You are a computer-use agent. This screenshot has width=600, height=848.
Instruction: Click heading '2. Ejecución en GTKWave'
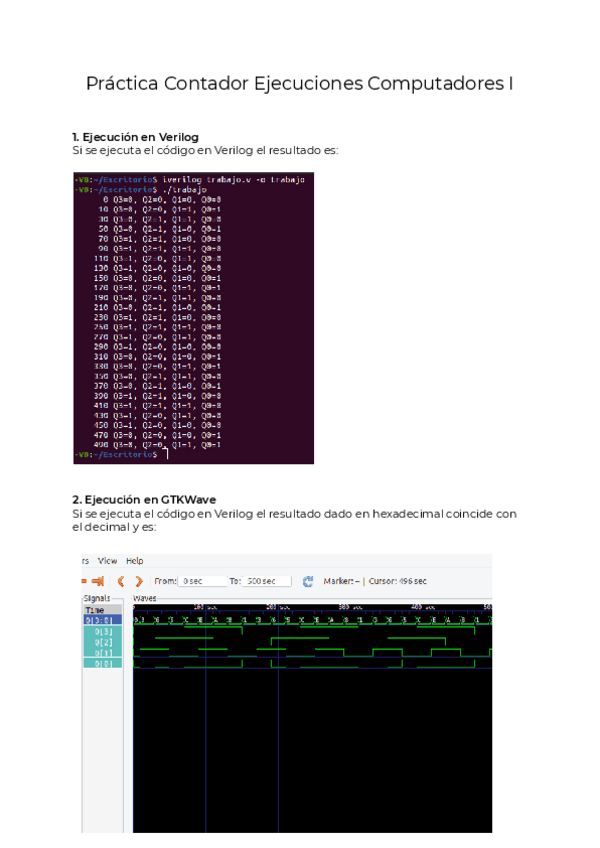point(144,500)
